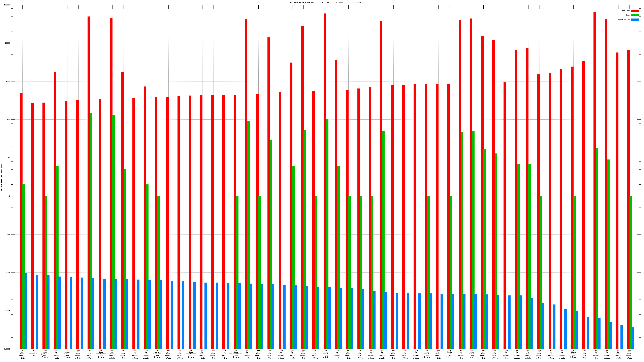Click the rightmost, shortest blue score bar

click(x=633, y=338)
